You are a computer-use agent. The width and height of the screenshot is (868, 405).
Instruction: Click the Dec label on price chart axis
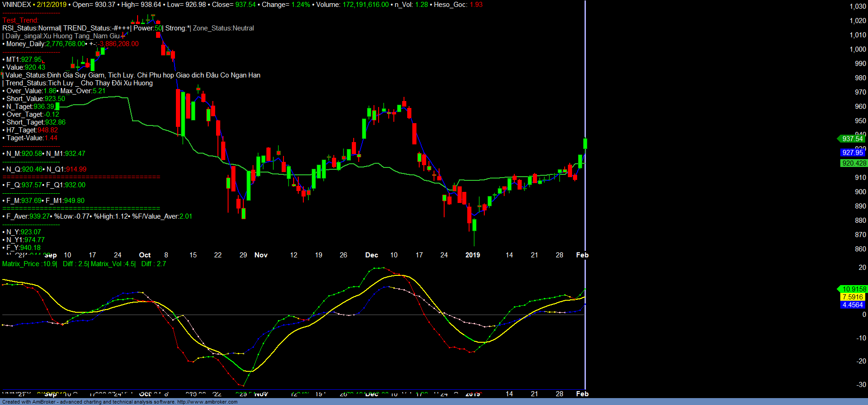coord(372,255)
